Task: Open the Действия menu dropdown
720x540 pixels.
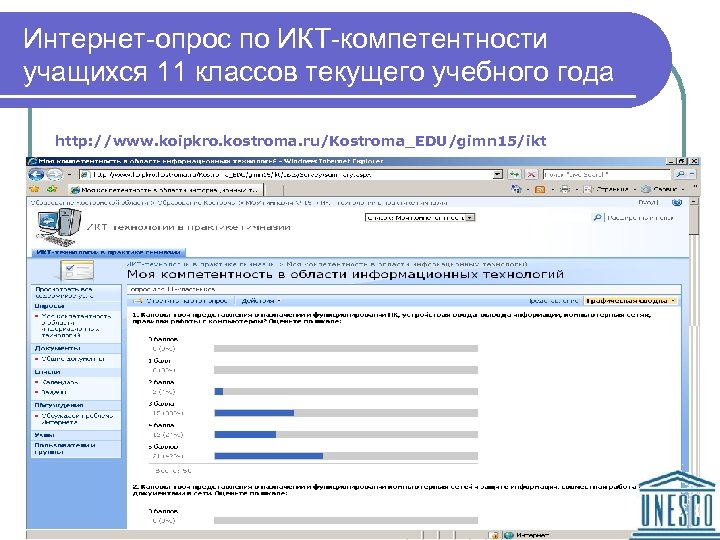Action: 261,301
